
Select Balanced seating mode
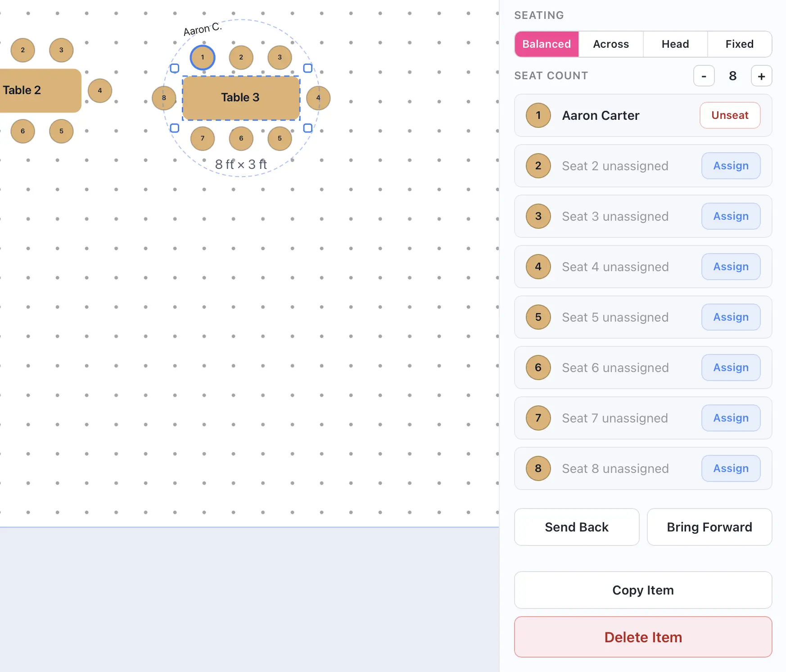coord(546,44)
